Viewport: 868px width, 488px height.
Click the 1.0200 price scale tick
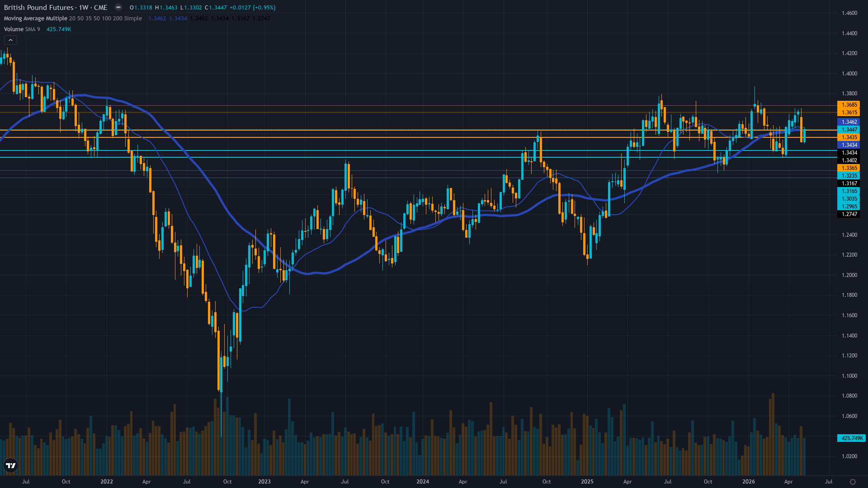coord(849,456)
